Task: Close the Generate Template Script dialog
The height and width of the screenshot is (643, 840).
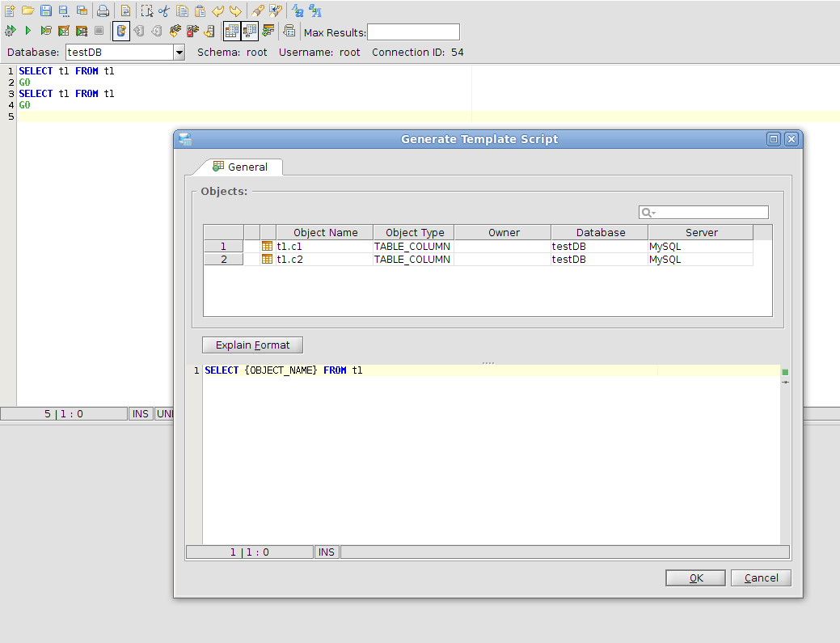Action: point(791,139)
